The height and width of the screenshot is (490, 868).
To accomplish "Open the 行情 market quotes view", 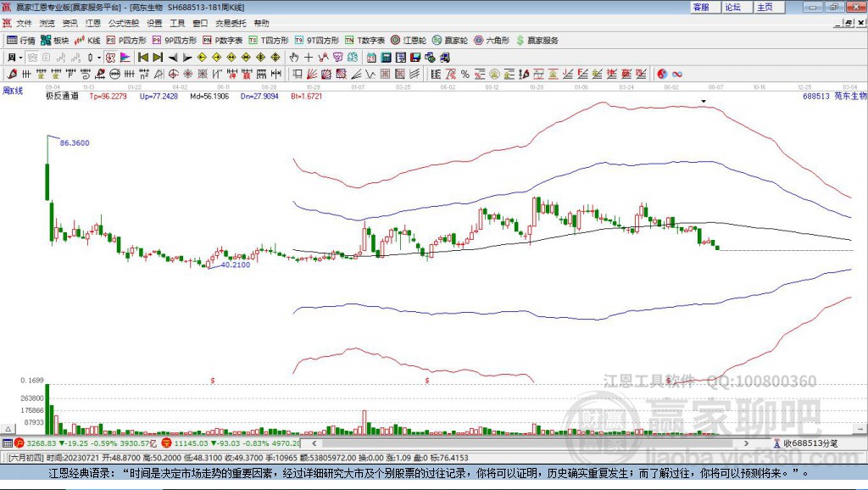I will point(21,41).
